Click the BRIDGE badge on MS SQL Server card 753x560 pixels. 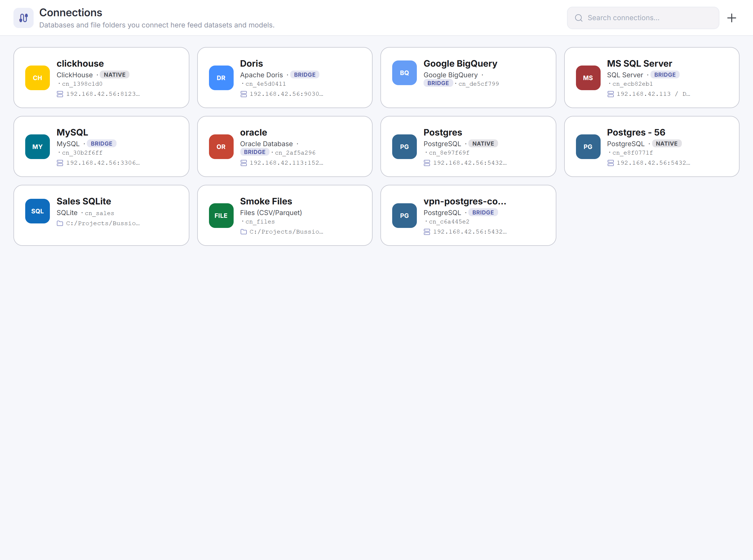665,74
